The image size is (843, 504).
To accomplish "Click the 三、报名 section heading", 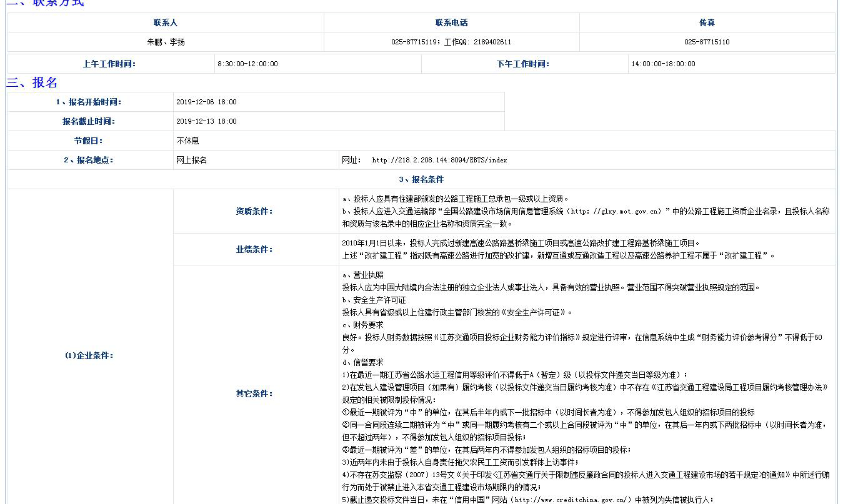I will [x=32, y=82].
